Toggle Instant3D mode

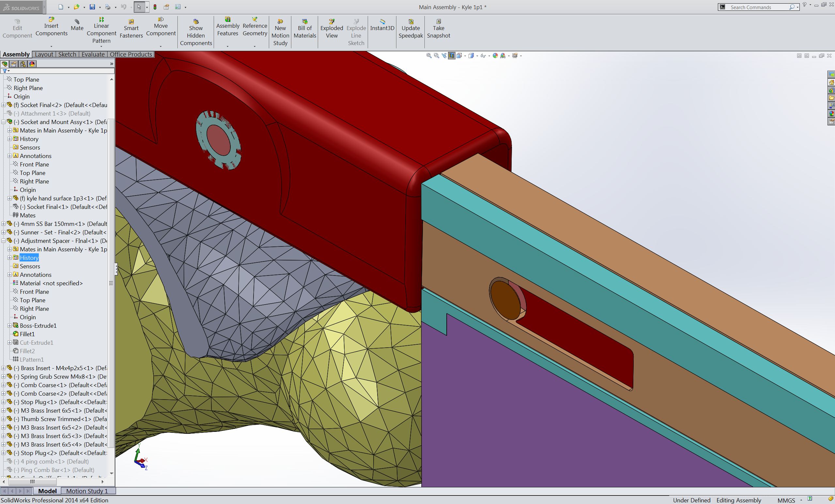pos(382,25)
